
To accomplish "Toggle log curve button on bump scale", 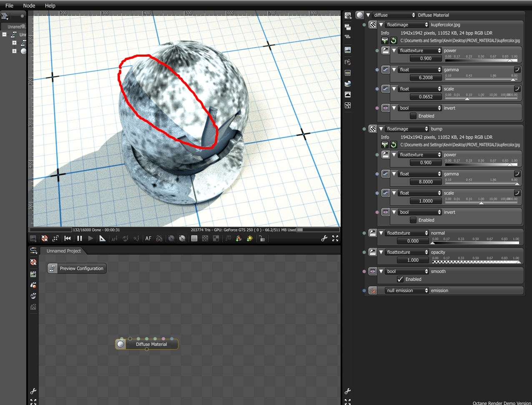I will click(x=517, y=193).
